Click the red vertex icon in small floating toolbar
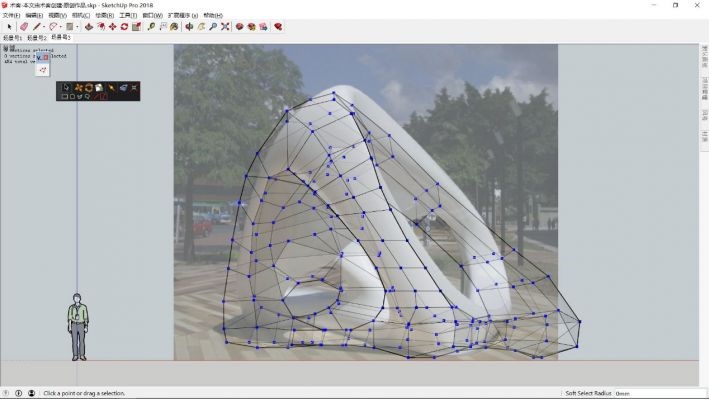The image size is (709, 399). click(43, 70)
